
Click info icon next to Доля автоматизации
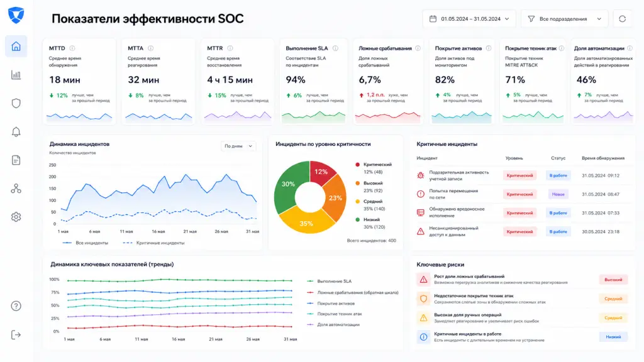[x=630, y=48]
